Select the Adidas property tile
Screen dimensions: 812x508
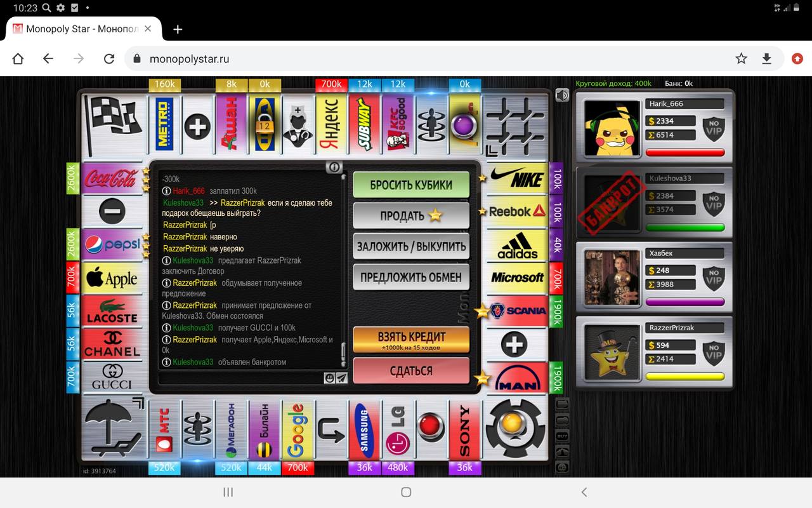coord(518,244)
